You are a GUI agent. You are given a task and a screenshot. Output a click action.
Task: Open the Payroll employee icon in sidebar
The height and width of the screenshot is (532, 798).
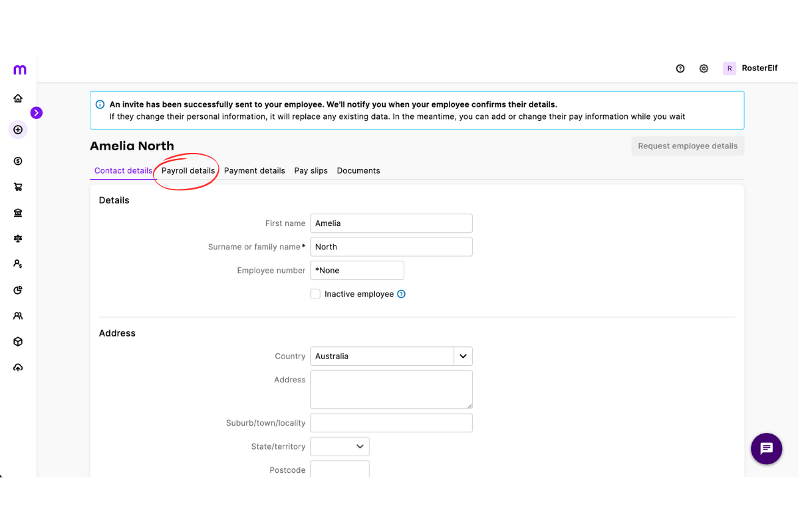tap(18, 263)
